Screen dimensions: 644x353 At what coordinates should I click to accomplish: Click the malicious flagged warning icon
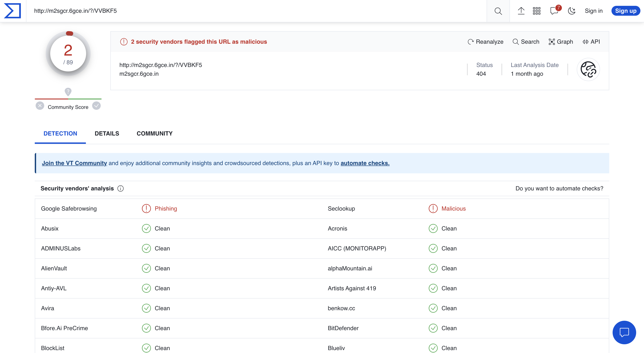[x=124, y=42]
